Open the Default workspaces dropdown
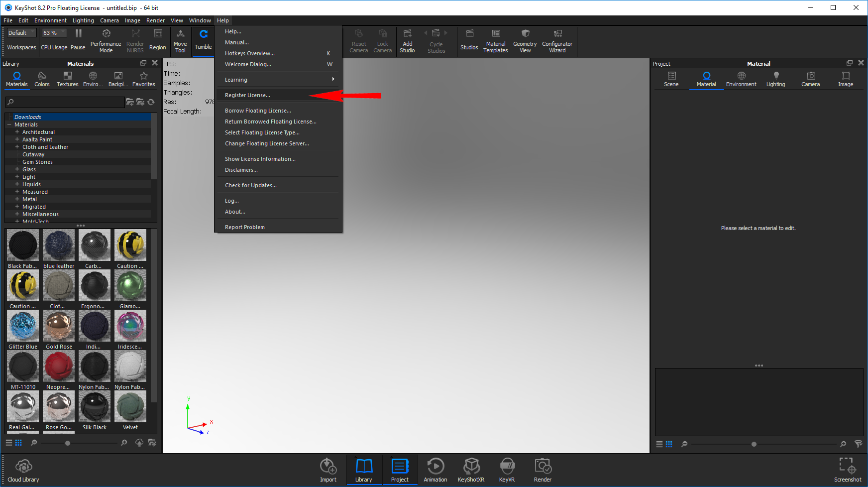 22,33
